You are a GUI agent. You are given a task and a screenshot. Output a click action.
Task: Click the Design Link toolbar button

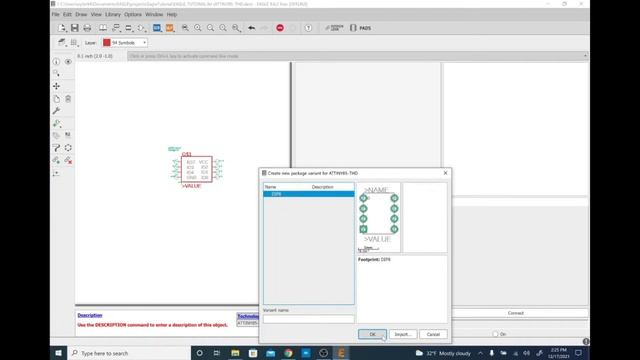[334, 28]
